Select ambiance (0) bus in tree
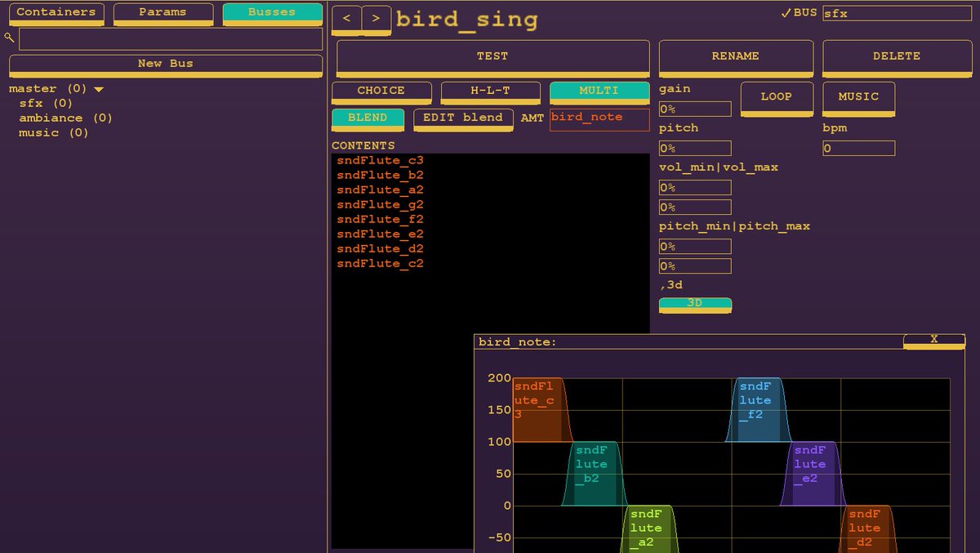This screenshot has height=553, width=980. tap(66, 118)
